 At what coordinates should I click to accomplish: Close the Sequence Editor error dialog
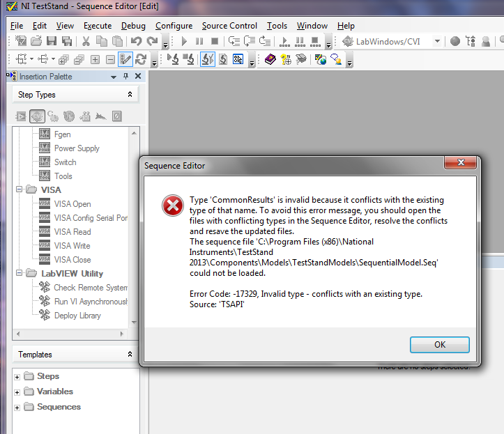coord(460,162)
